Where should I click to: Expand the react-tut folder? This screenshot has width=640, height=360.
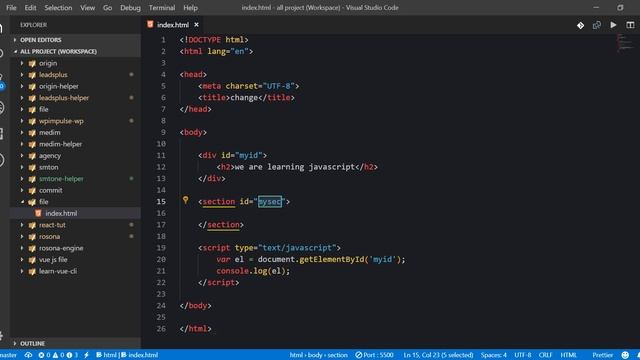[x=76, y=225]
